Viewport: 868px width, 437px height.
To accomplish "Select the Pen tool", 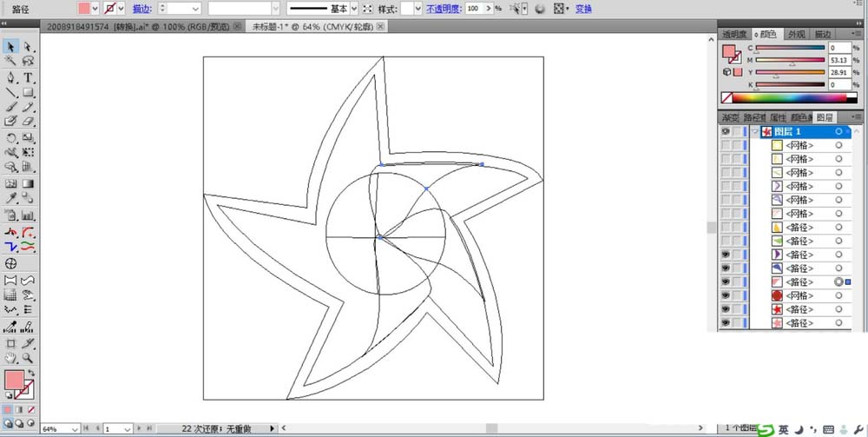I will pyautogui.click(x=11, y=77).
